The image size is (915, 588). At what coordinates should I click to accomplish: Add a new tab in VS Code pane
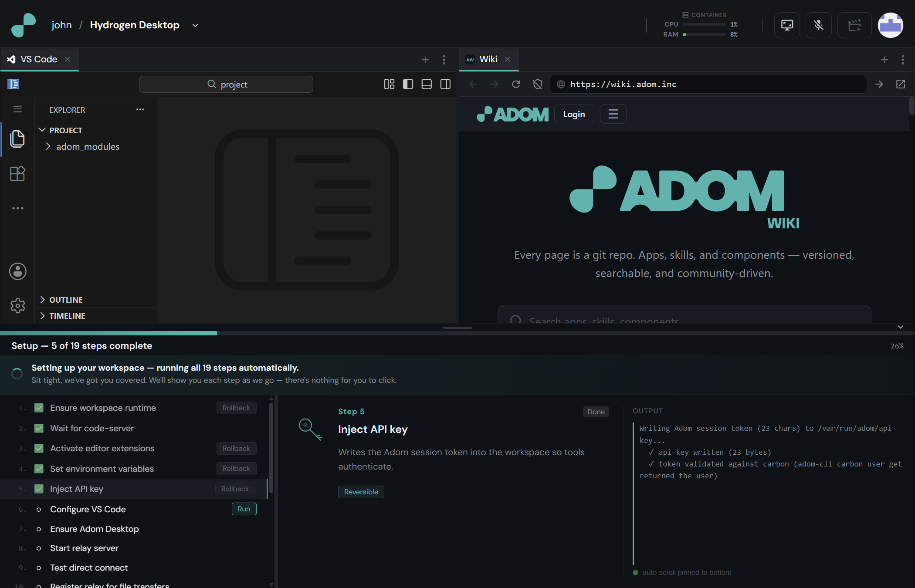425,60
